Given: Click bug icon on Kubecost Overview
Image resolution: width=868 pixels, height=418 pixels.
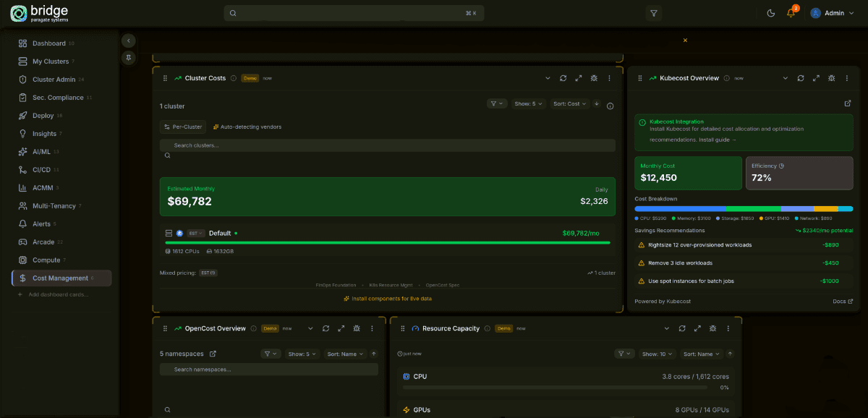Looking at the screenshot, I should coord(832,78).
